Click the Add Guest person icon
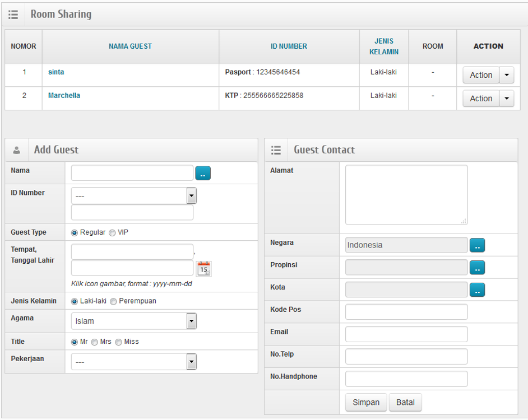Screen dimensions: 528x420 click(17, 150)
